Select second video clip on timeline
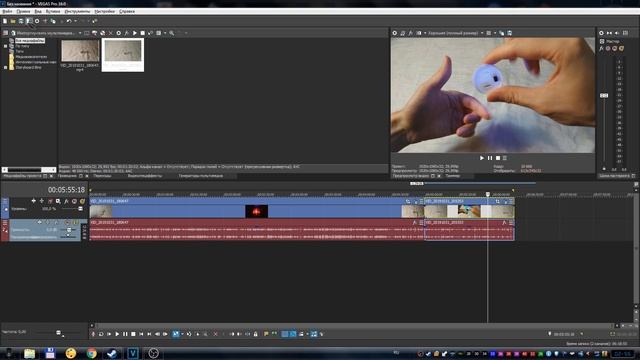 click(469, 208)
